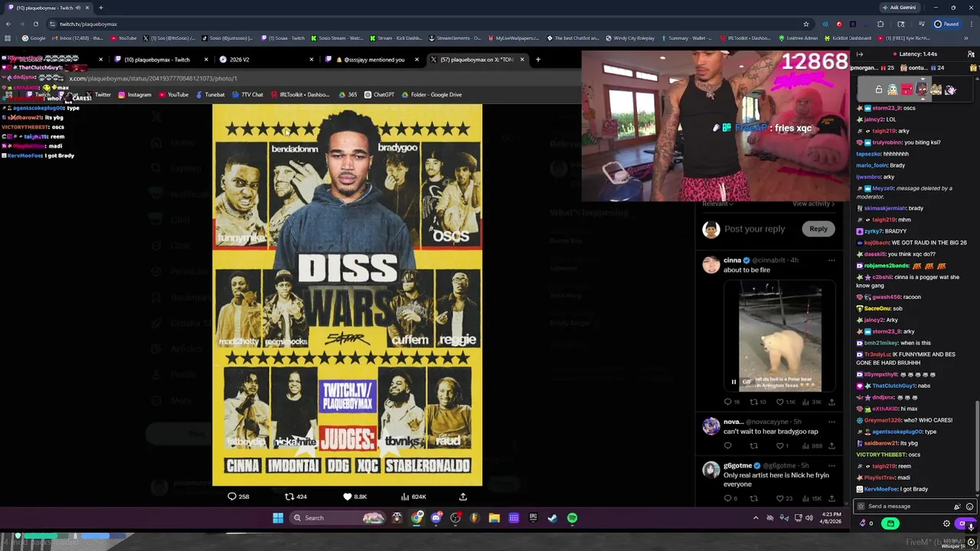The height and width of the screenshot is (551, 980).
Task: Open chat settings gear
Action: click(x=946, y=523)
